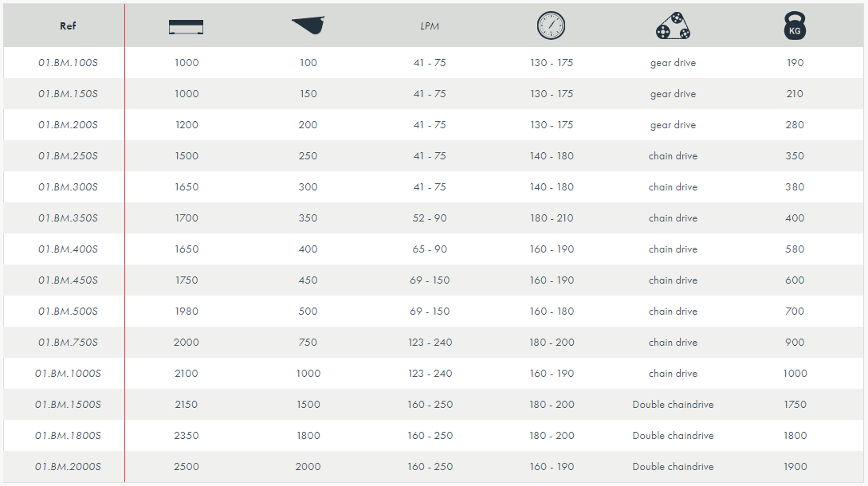Click the 52 - 90 LPM cell
This screenshot has height=486, width=868.
tap(430, 218)
